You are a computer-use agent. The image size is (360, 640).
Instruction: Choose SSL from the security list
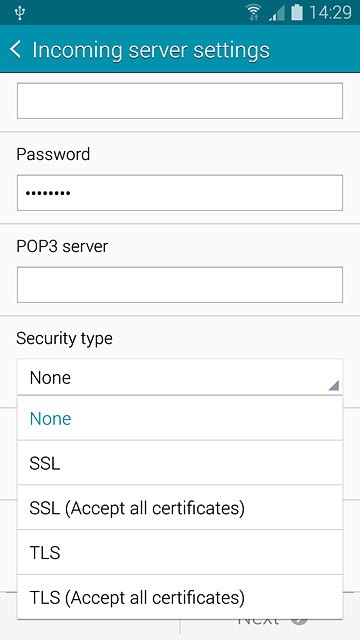(180, 463)
